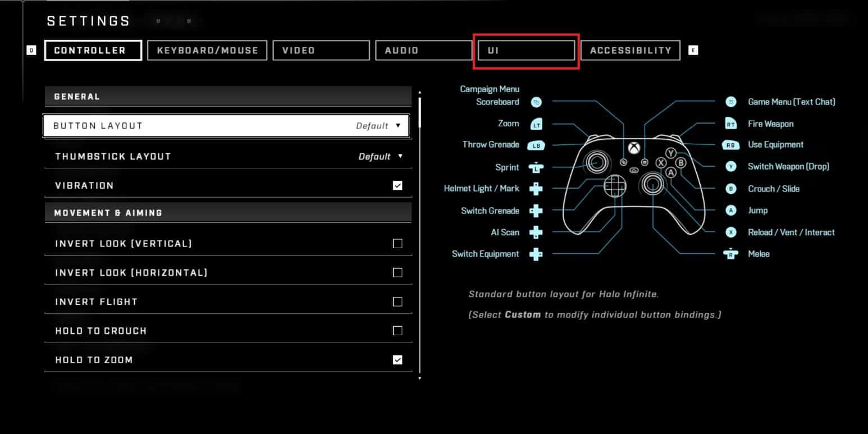Viewport: 868px width, 434px height.
Task: Go to the Accessibility tab
Action: tap(630, 50)
